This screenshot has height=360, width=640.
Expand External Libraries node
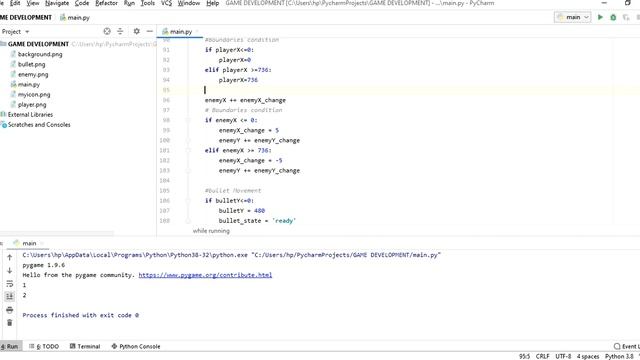point(30,115)
